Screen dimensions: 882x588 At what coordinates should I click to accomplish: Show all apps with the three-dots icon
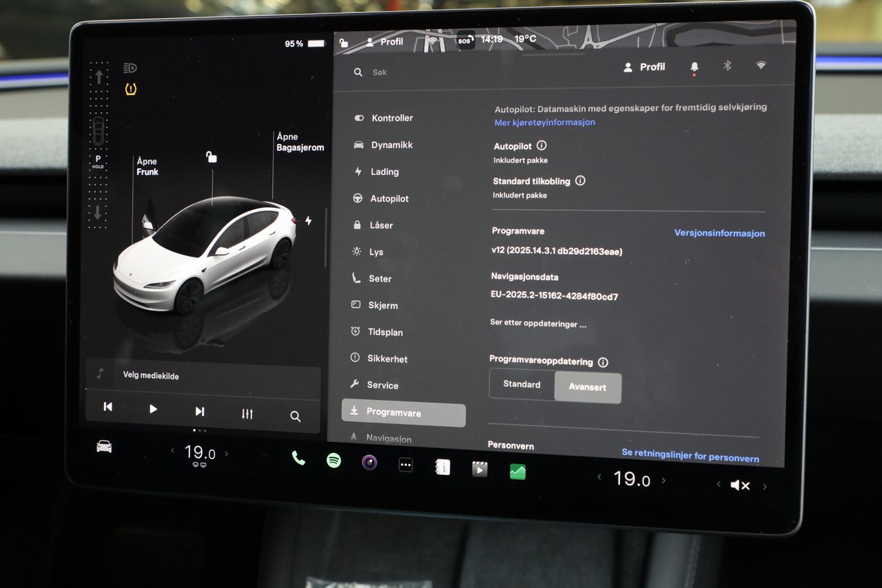[406, 465]
